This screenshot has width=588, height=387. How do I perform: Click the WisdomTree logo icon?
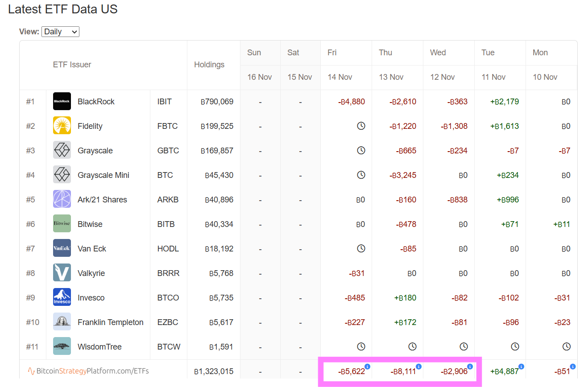pos(62,346)
